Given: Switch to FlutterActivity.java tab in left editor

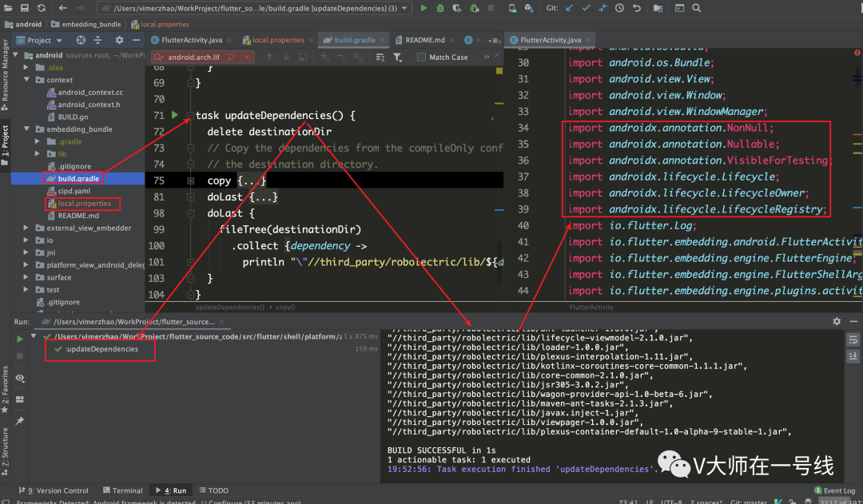Looking at the screenshot, I should pos(192,40).
